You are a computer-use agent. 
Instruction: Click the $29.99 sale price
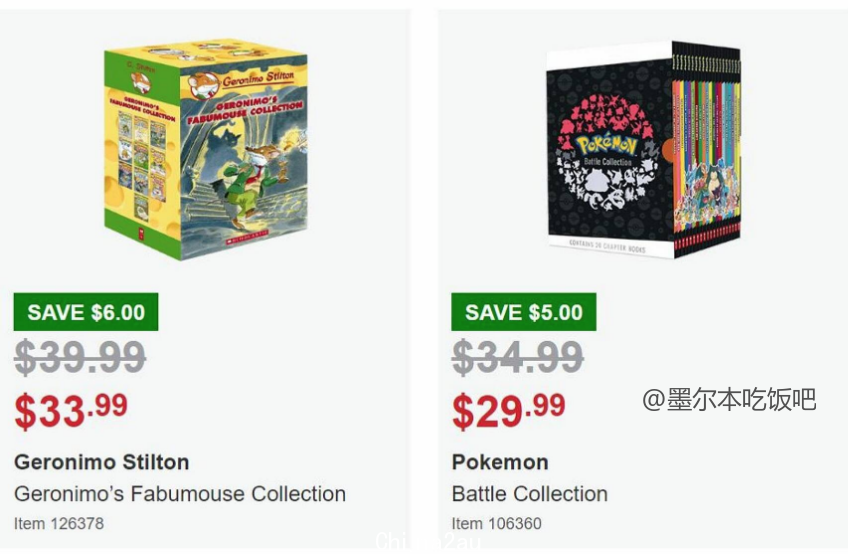tap(509, 411)
